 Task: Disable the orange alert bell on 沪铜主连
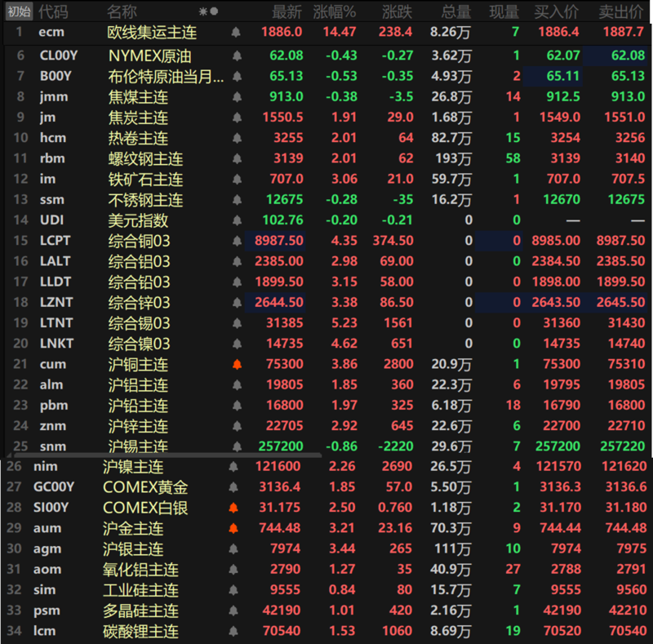click(237, 364)
